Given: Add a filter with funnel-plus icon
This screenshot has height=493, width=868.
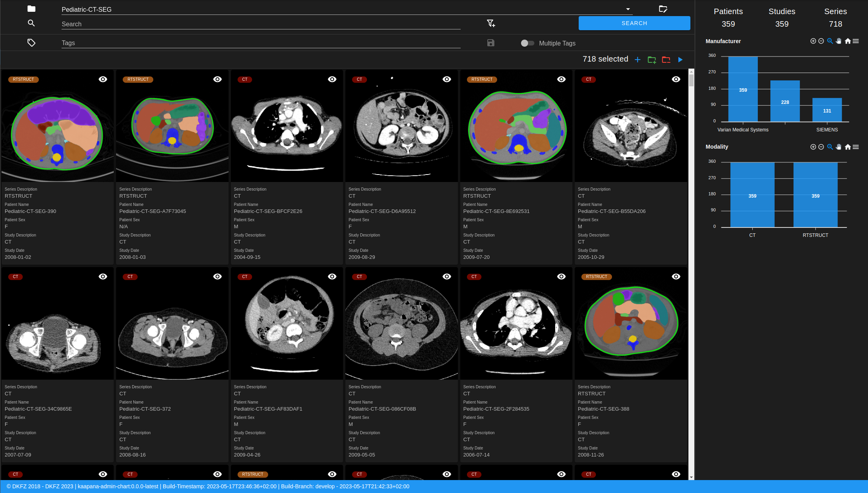Looking at the screenshot, I should (x=491, y=24).
